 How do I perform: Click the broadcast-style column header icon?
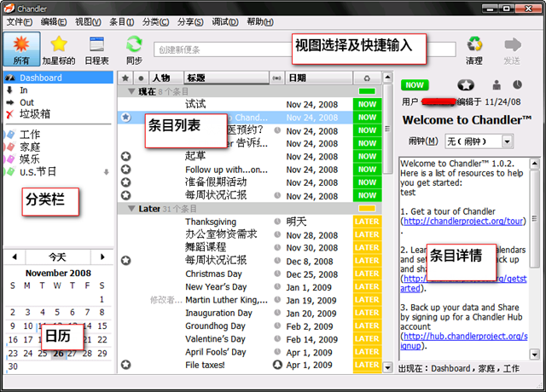pyautogui.click(x=276, y=78)
